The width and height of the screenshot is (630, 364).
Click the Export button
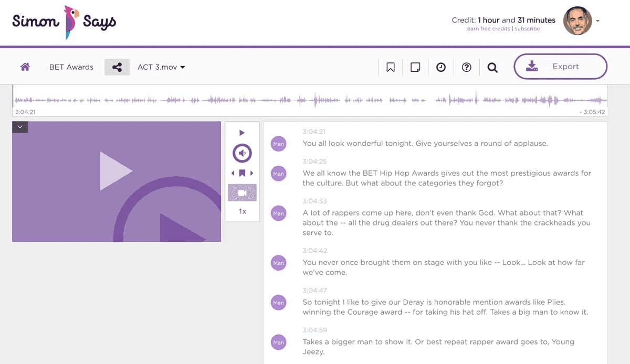click(560, 67)
